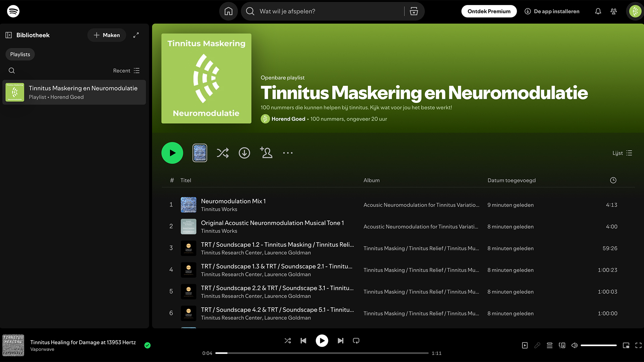Select the TRT / Soundscape 4.2 track
Image resolution: width=644 pixels, height=362 pixels.
(398, 313)
